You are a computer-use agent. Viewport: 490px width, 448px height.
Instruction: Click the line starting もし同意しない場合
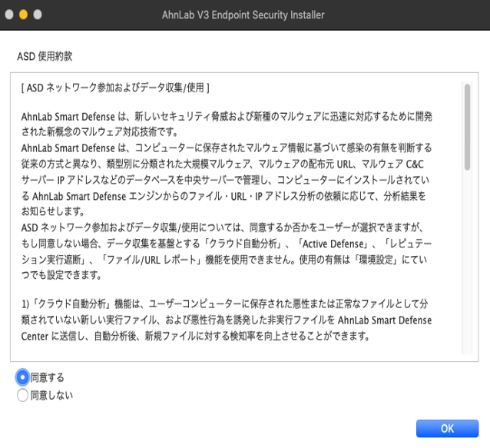pyautogui.click(x=227, y=244)
